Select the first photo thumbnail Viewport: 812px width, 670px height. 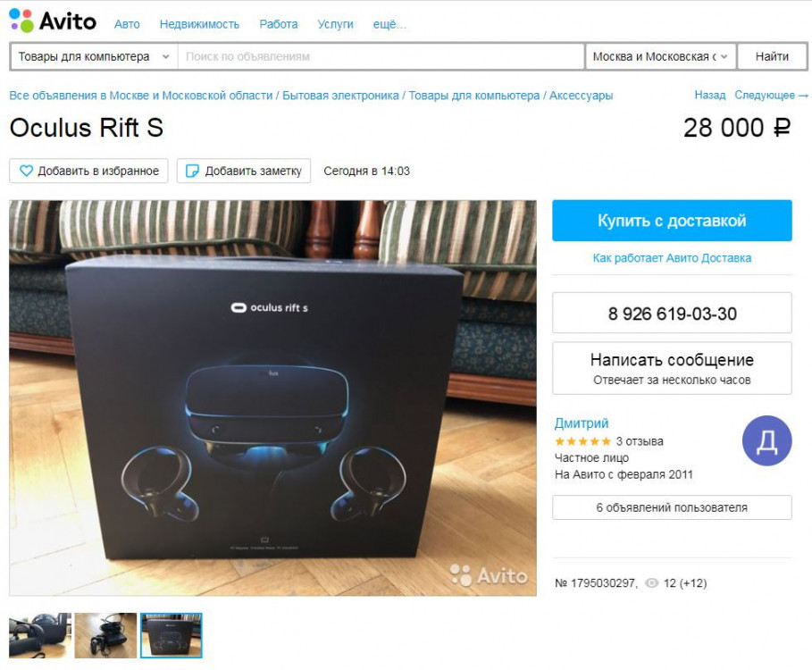pos(40,636)
